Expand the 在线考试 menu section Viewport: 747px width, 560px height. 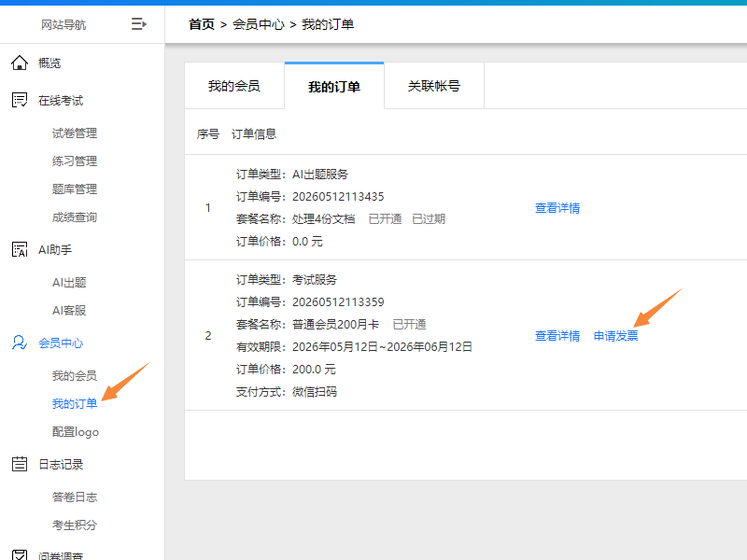pos(61,101)
